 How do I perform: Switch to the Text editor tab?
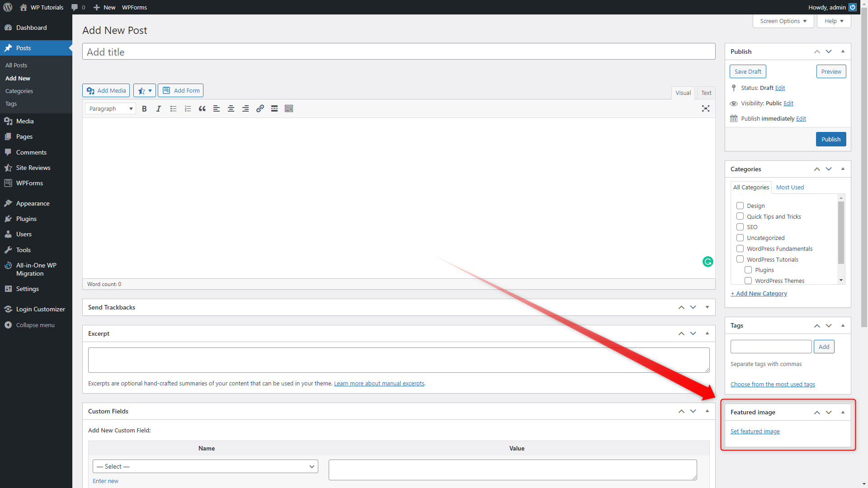705,92
